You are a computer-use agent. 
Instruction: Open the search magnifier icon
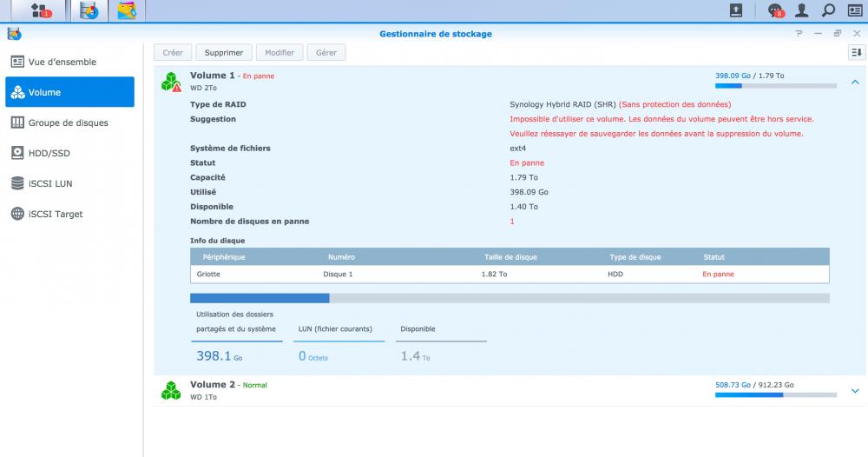828,10
